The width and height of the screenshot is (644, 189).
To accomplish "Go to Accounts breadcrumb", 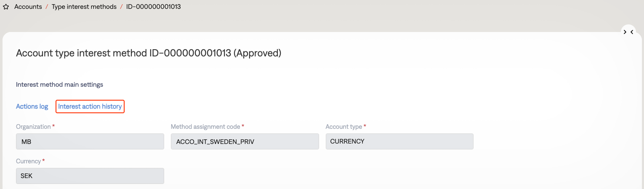I will [28, 7].
